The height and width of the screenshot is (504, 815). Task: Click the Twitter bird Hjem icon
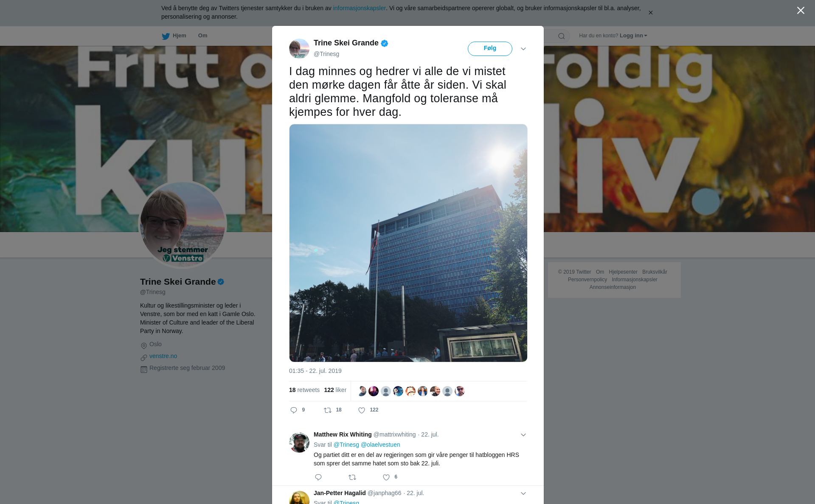coord(166,36)
